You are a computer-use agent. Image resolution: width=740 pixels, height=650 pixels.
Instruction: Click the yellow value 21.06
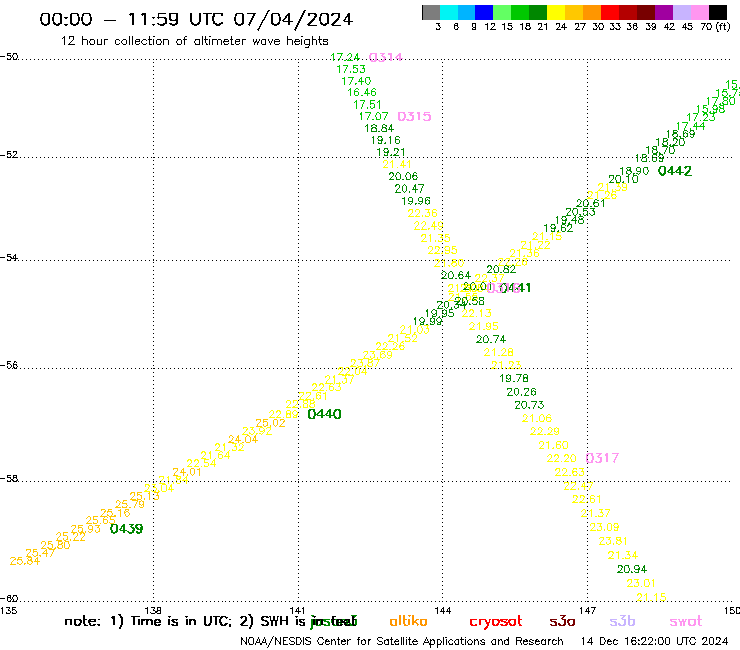point(537,419)
